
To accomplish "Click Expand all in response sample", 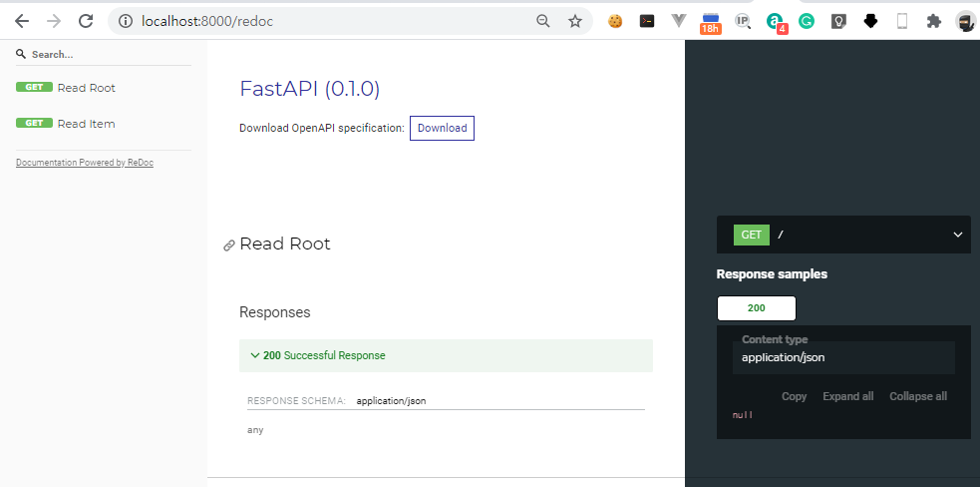I will (x=848, y=396).
